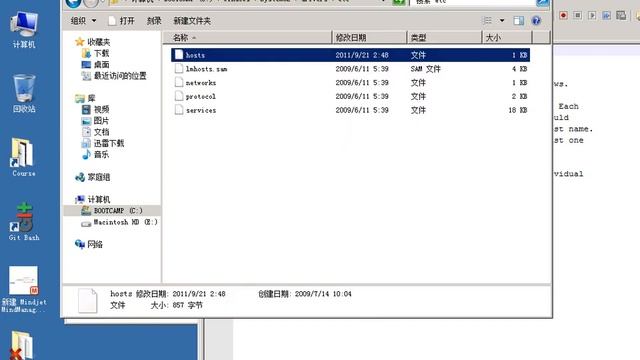Viewport: 640px width, 360px height.
Task: Select 收藏夹 (Favorites) in navigation pane
Action: 93,42
